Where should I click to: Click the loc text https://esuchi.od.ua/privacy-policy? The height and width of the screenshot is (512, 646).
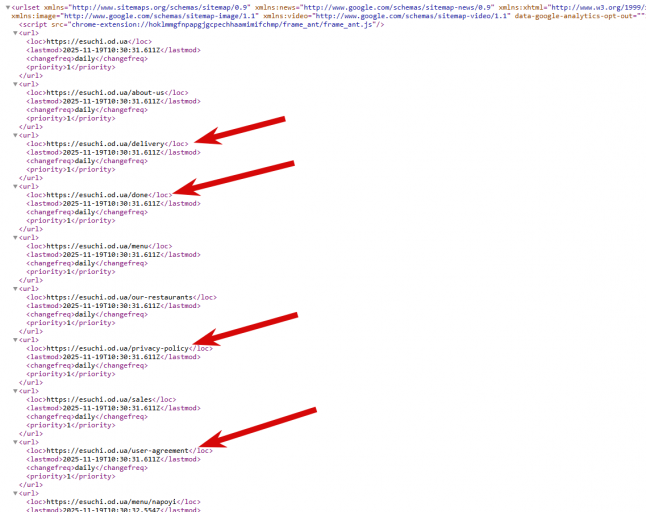117,348
